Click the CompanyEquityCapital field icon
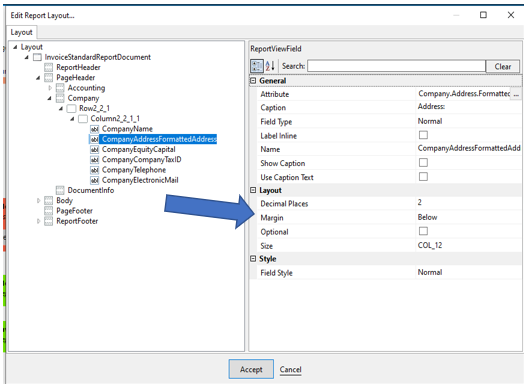Viewport: 524px width, 384px height. tap(95, 149)
